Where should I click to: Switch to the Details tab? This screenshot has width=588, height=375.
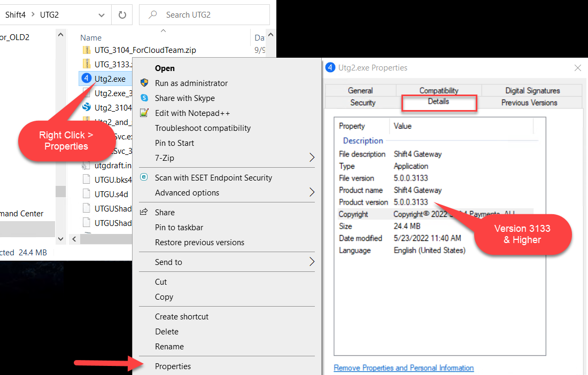[x=438, y=101]
